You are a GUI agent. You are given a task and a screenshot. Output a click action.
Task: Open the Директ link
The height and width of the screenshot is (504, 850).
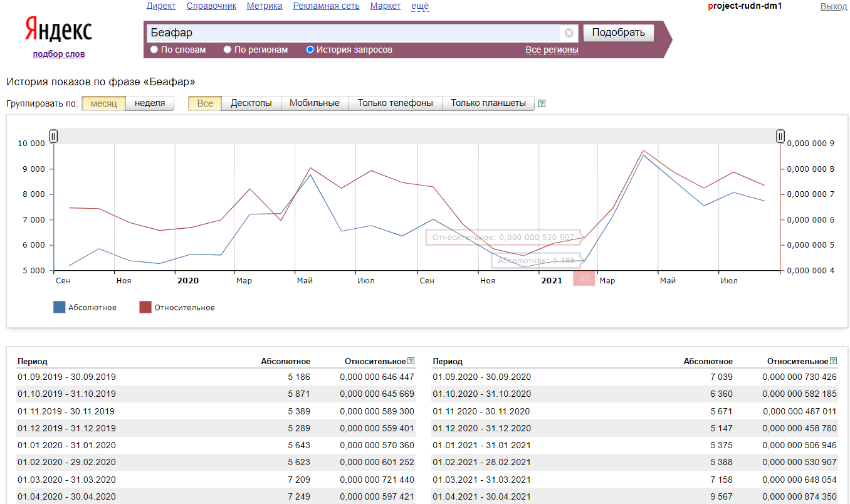click(161, 6)
